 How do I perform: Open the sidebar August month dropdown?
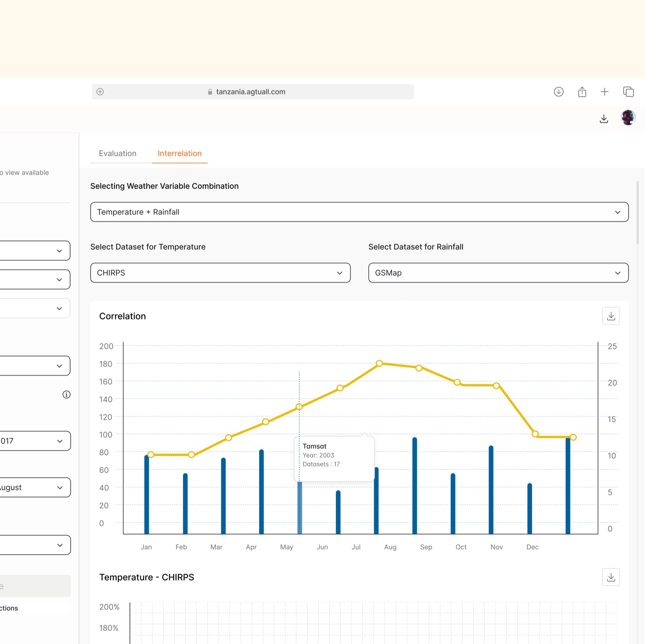[35, 487]
